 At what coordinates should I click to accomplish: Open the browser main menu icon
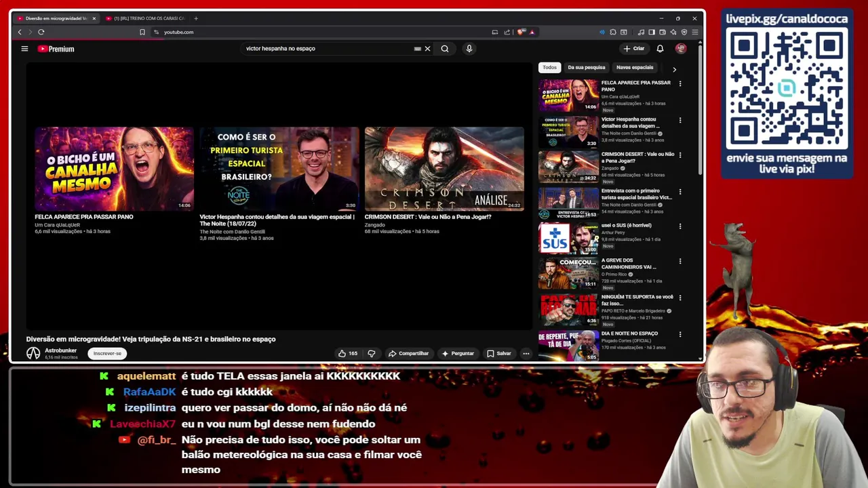coord(695,32)
